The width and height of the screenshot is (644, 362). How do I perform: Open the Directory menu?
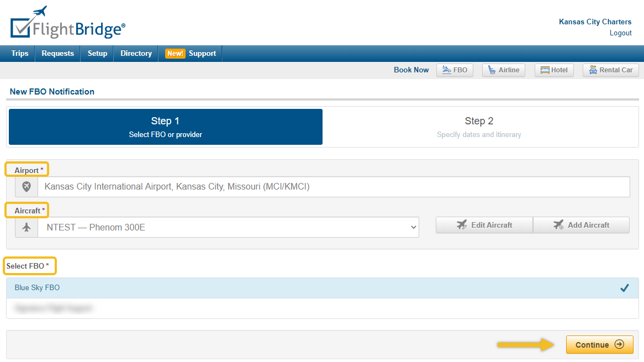point(135,53)
